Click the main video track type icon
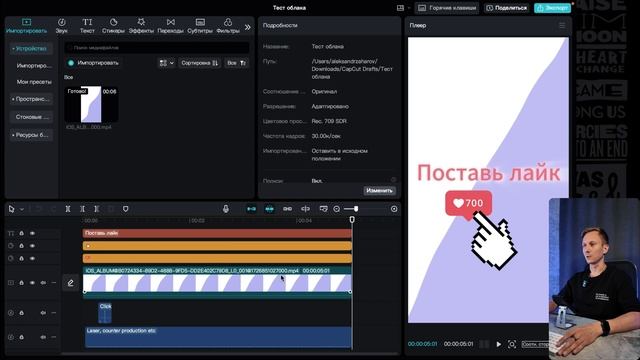Viewport: 640px width, 360px height. 11,282
